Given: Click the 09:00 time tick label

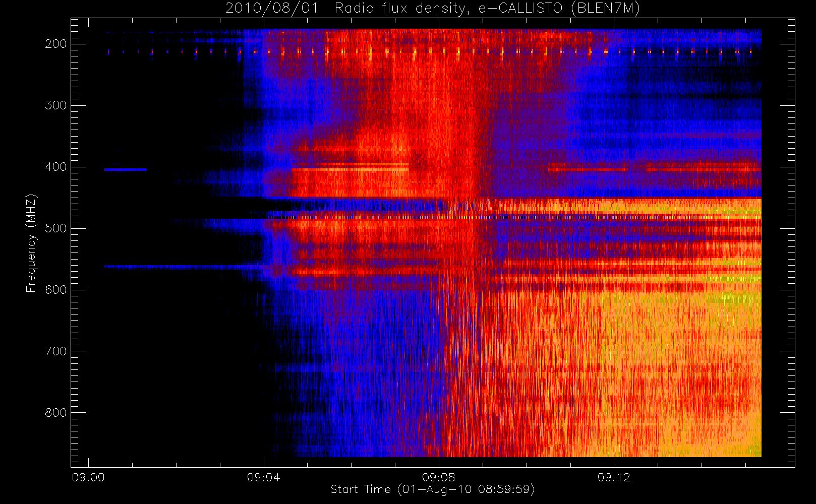Looking at the screenshot, I should (88, 477).
